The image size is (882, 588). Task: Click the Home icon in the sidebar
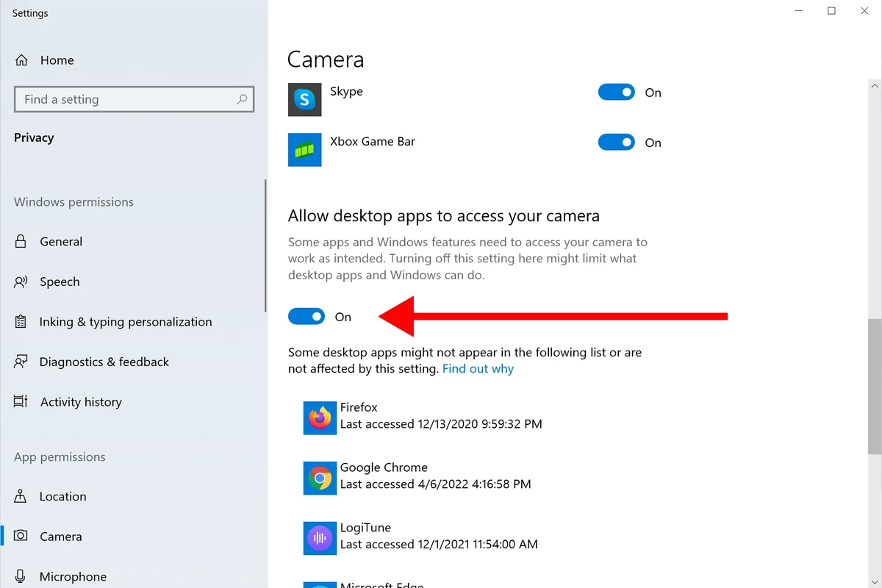[x=22, y=60]
